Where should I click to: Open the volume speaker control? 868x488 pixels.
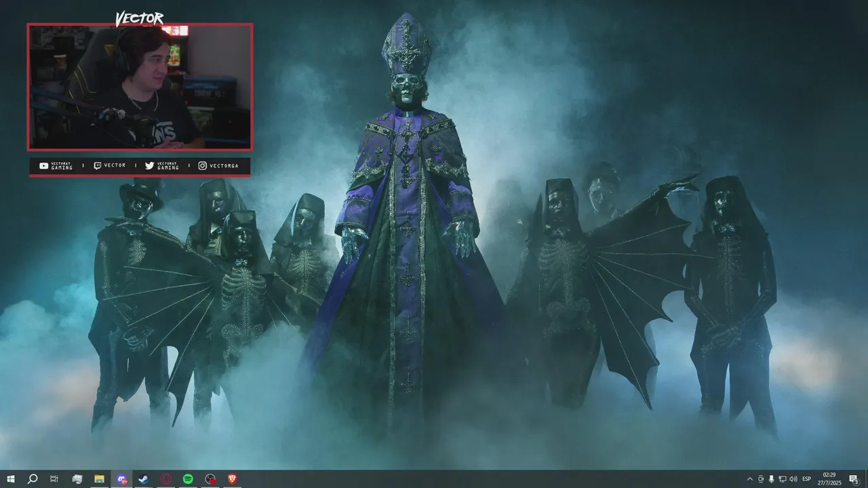(793, 479)
